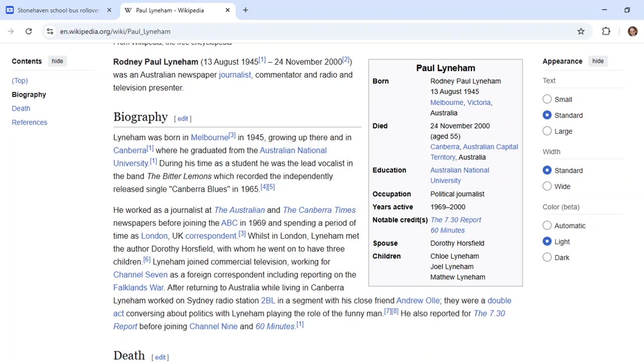Open the ABC link
644x362 pixels.
tap(229, 223)
